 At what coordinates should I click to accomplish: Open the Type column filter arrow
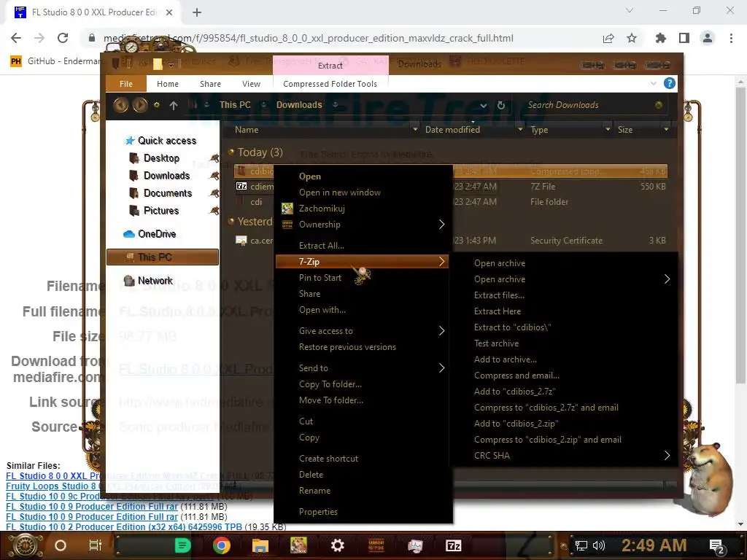coord(608,130)
